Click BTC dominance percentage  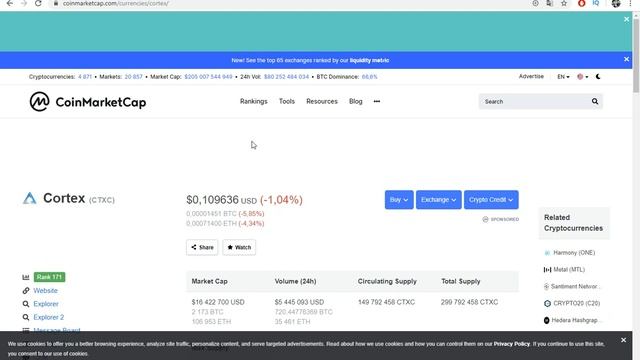point(369,77)
